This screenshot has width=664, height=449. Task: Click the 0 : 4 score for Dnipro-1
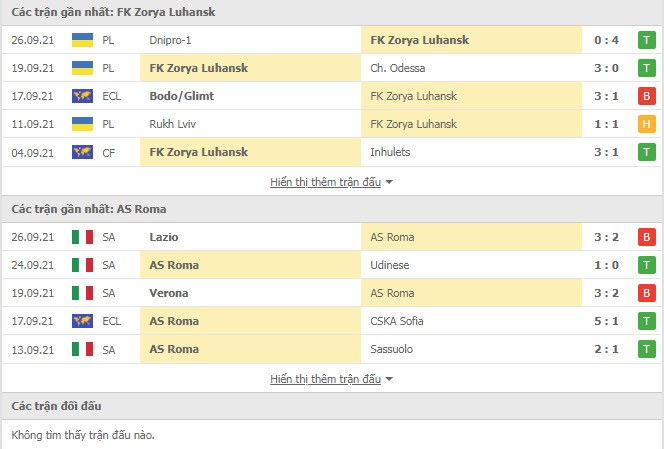[x=610, y=40]
